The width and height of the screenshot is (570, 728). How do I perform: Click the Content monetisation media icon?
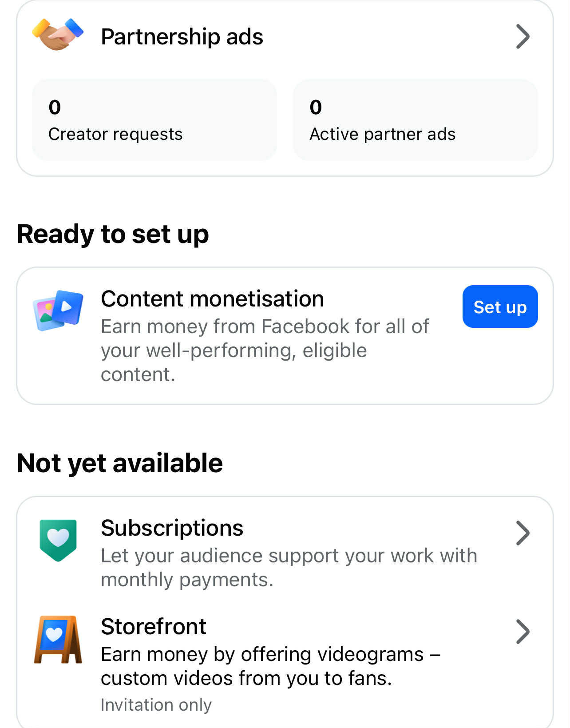point(58,310)
